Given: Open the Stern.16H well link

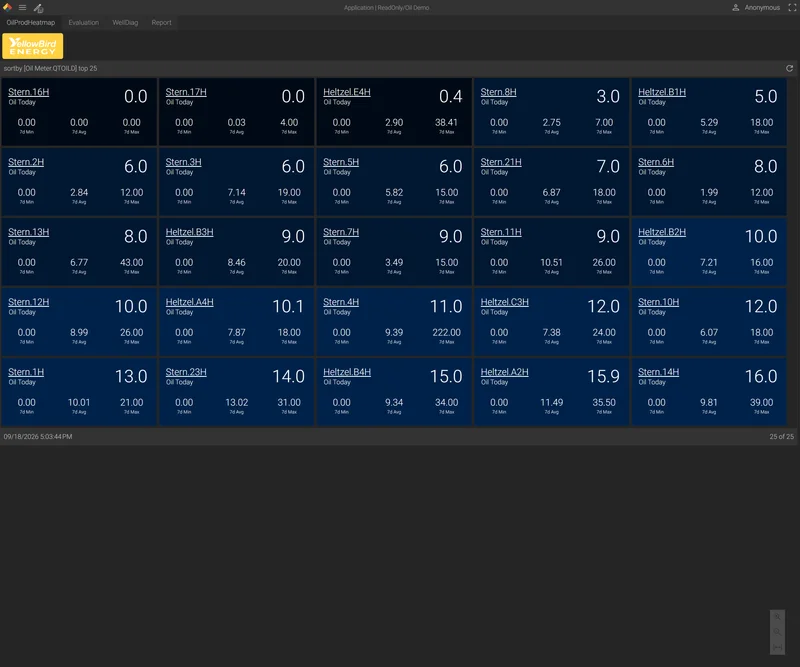Looking at the screenshot, I should (29, 92).
